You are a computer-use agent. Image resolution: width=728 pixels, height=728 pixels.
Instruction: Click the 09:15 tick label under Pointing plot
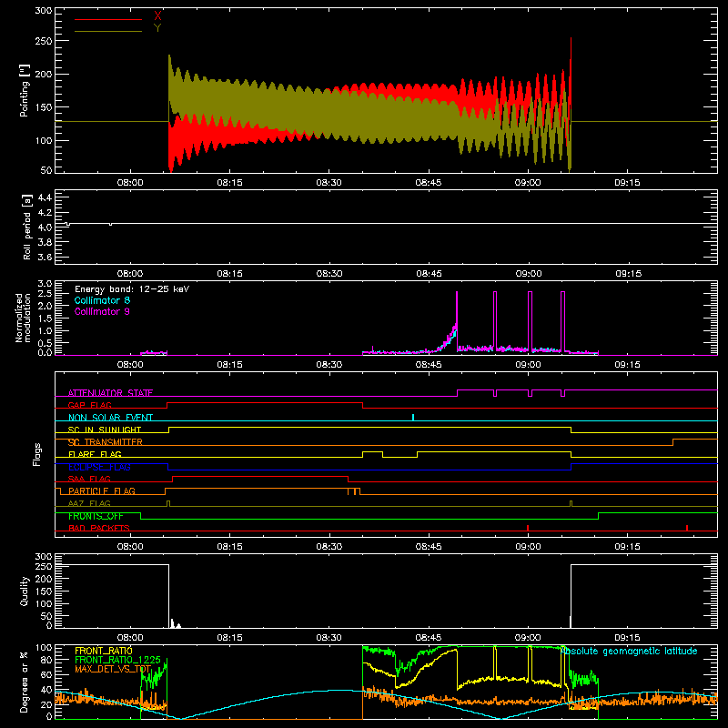click(627, 183)
